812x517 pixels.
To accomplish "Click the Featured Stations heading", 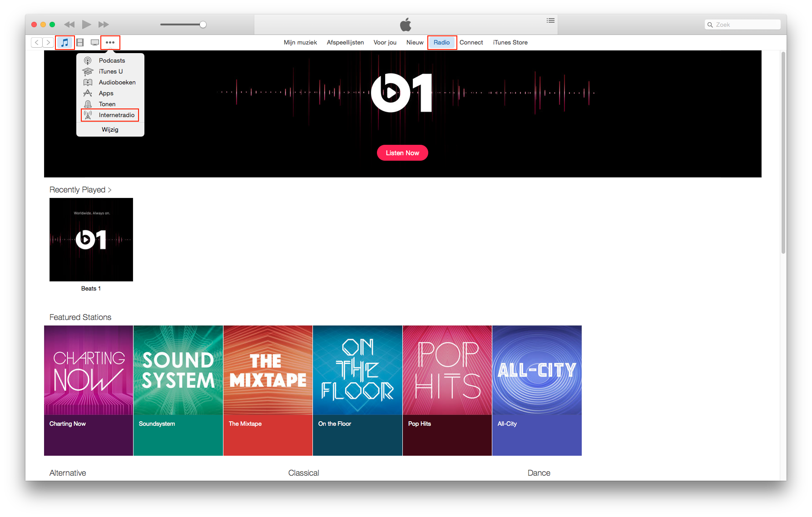I will (80, 317).
